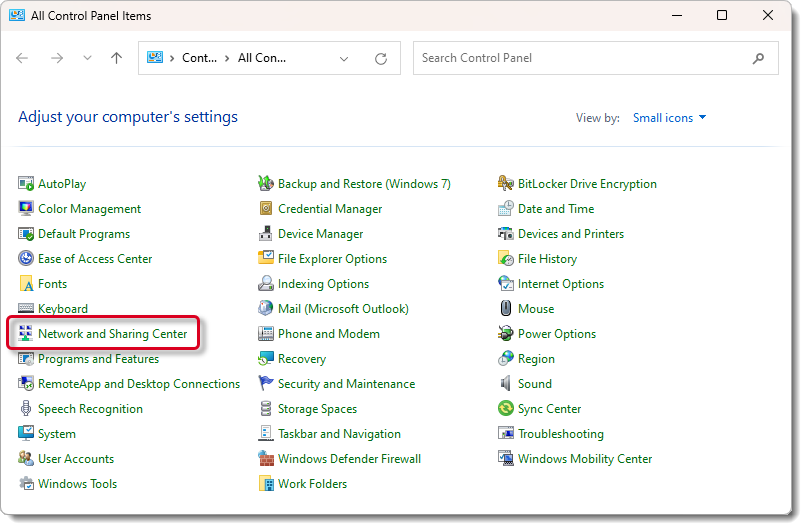The width and height of the screenshot is (807, 530).
Task: Click the Security and Maintenance flag icon
Action: 266,383
